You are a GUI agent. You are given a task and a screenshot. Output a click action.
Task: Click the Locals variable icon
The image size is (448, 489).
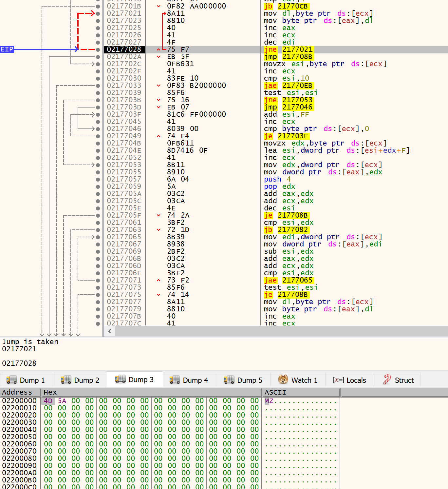(x=338, y=380)
